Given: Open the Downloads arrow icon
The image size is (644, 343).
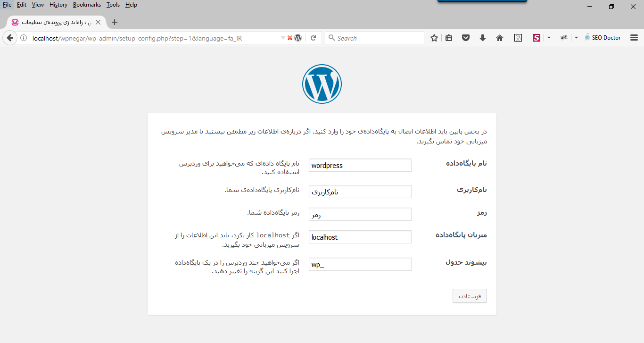Looking at the screenshot, I should tap(483, 38).
